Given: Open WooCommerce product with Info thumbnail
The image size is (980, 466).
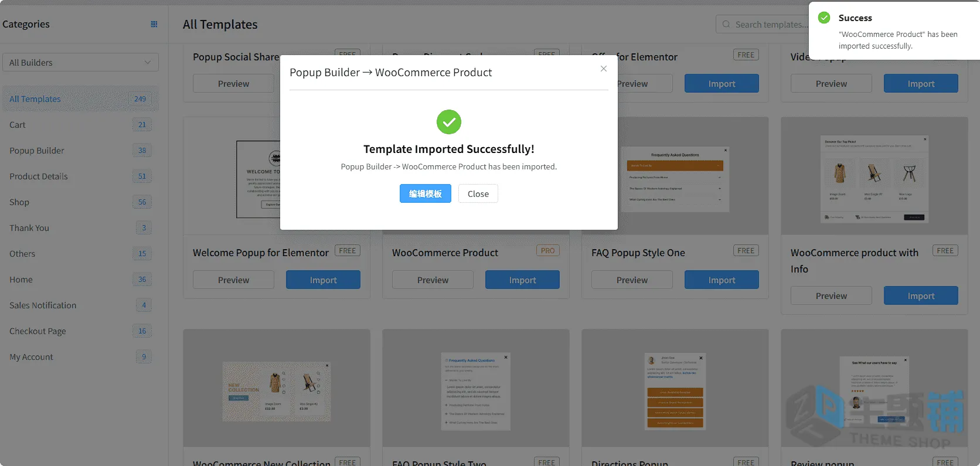Looking at the screenshot, I should point(874,176).
